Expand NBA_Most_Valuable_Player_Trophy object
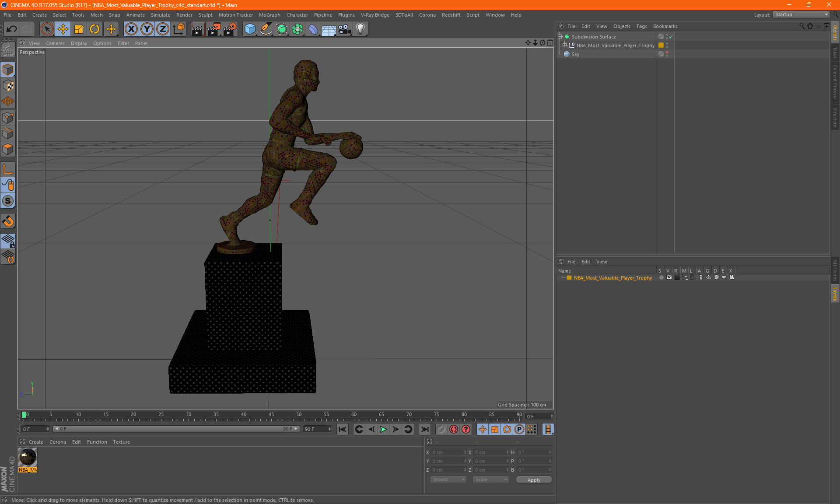Viewport: 840px width, 504px height. (565, 45)
